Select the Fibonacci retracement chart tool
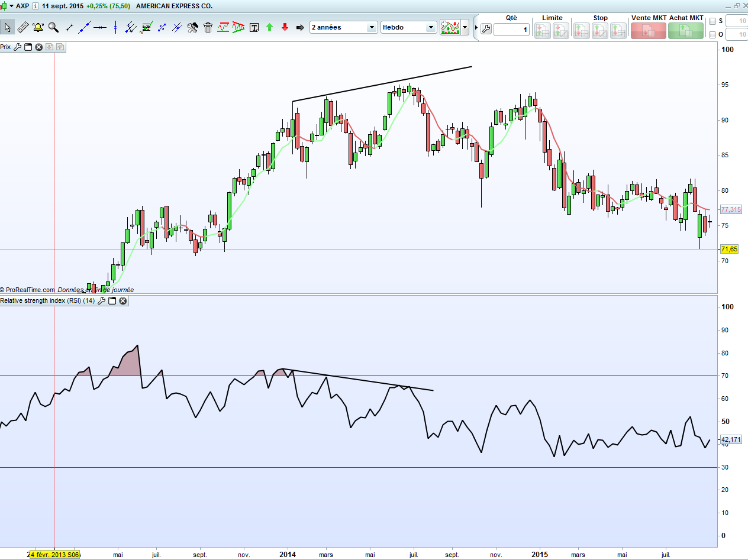This screenshot has width=748, height=560. [x=146, y=27]
